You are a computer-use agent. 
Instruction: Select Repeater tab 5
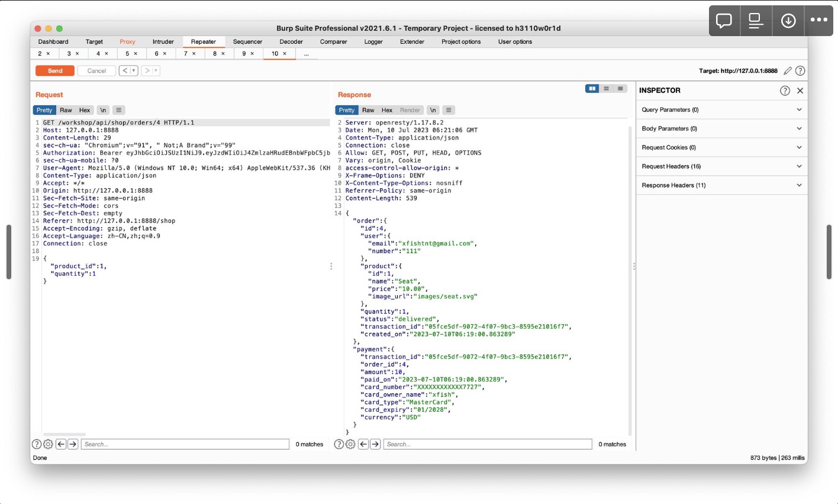127,54
